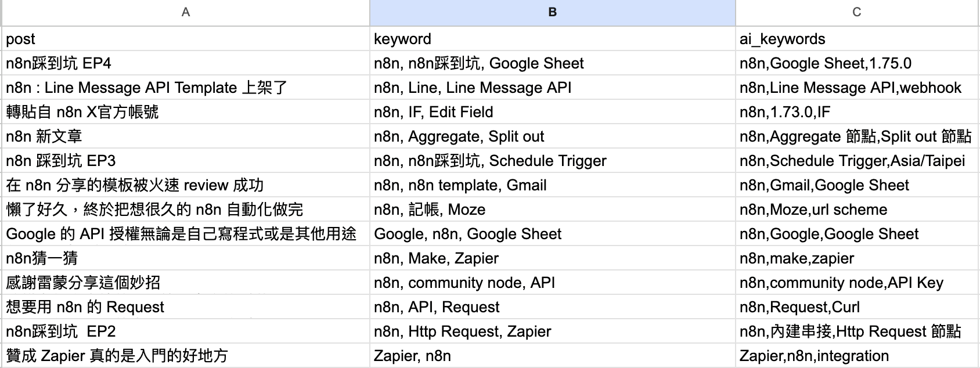Select cell 'n8n, n8n template, Gmail'

(x=552, y=185)
